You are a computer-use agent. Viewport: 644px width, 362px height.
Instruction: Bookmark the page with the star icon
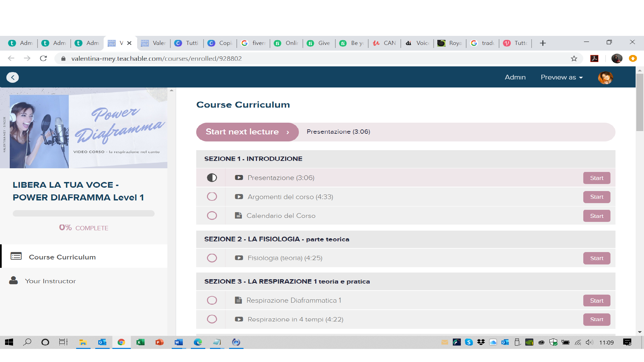574,59
